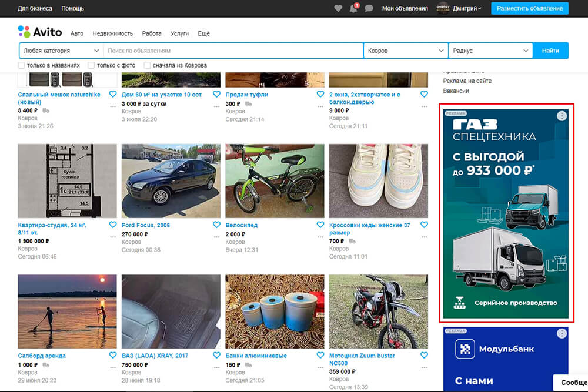Click the Avito logo

coord(40,32)
